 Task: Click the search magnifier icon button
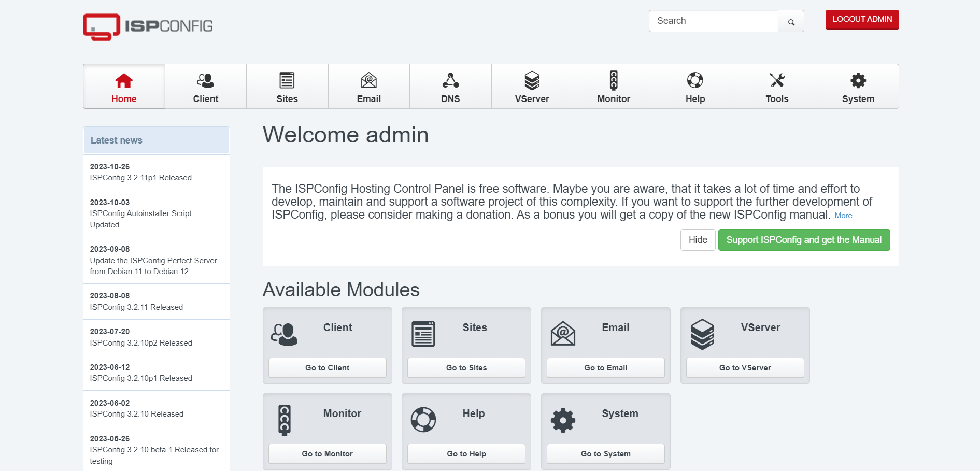point(791,22)
